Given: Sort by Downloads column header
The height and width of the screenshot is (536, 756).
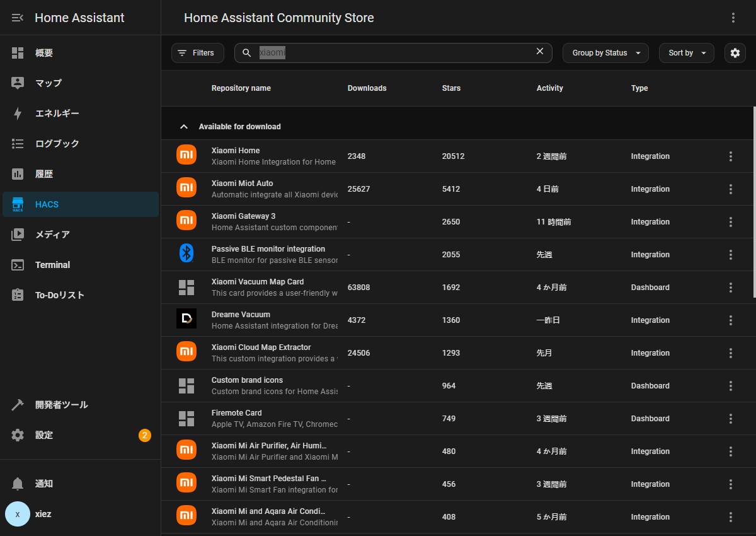Looking at the screenshot, I should (367, 88).
